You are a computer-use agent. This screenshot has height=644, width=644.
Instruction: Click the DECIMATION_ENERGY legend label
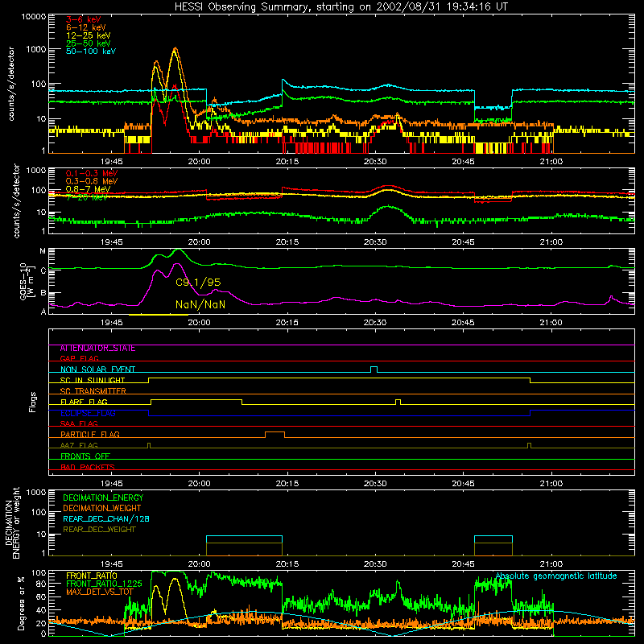click(x=103, y=497)
